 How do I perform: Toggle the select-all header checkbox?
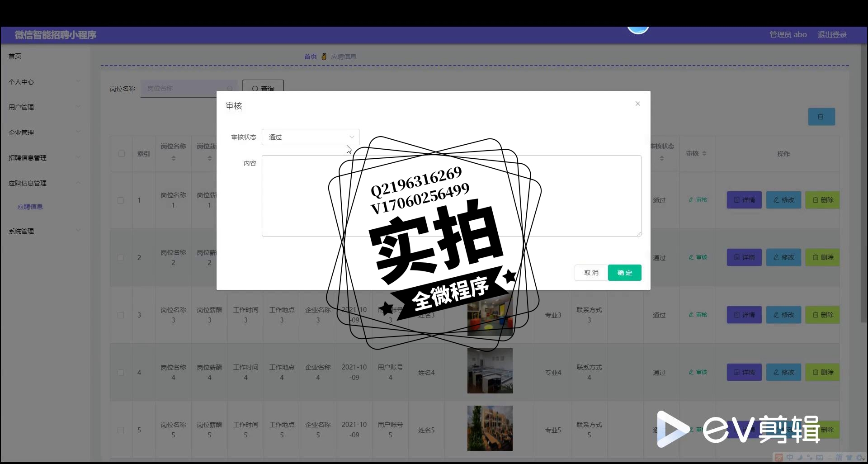[122, 154]
